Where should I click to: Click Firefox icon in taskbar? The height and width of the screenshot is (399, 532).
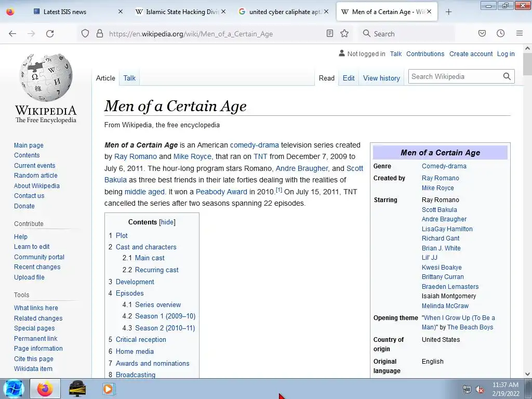[45, 389]
